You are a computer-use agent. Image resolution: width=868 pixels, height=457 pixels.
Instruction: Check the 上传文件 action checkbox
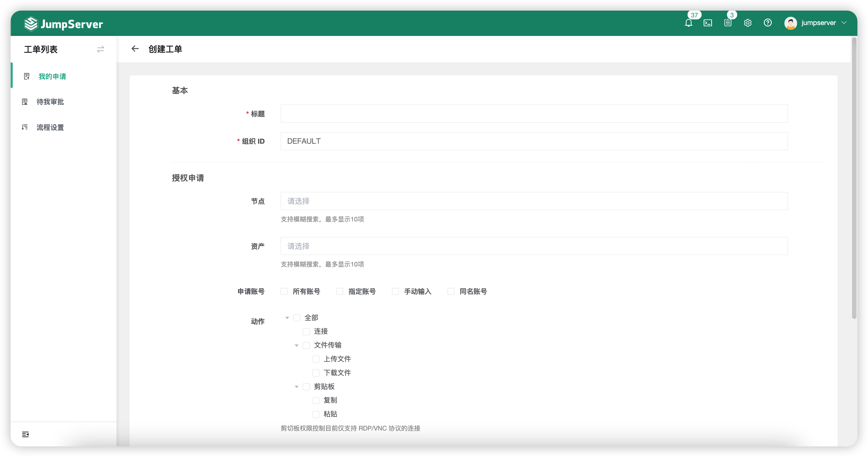point(316,359)
